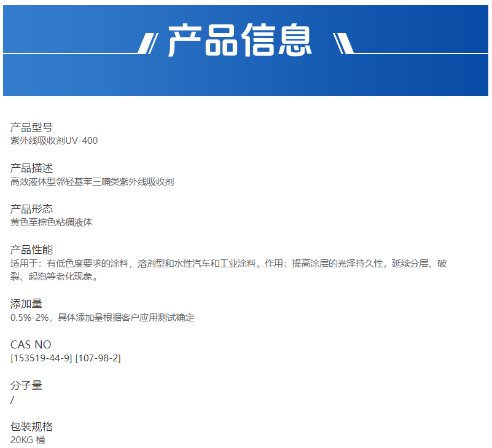
Task: Click the 黄色至棕色粘稠液体 text
Action: tap(51, 222)
